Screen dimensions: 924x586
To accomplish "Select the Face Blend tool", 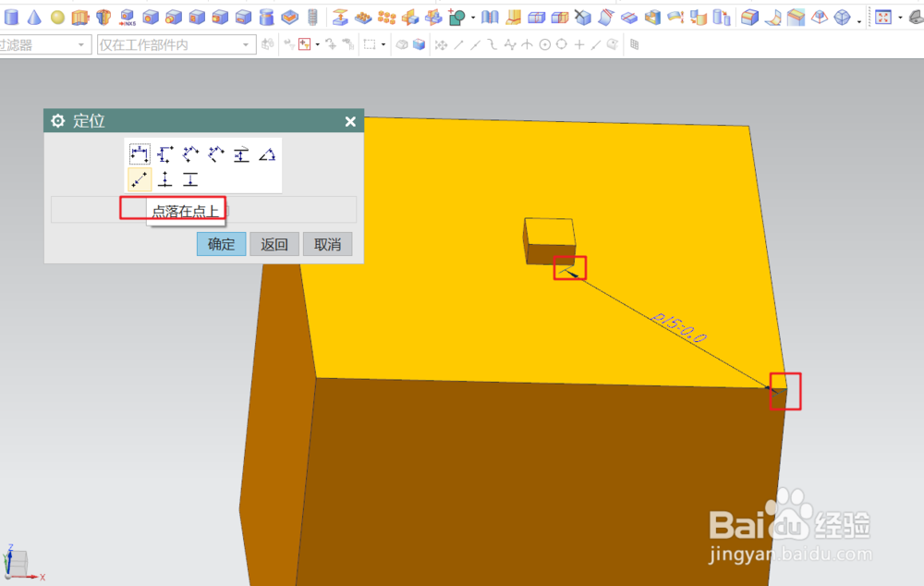I will (x=772, y=18).
